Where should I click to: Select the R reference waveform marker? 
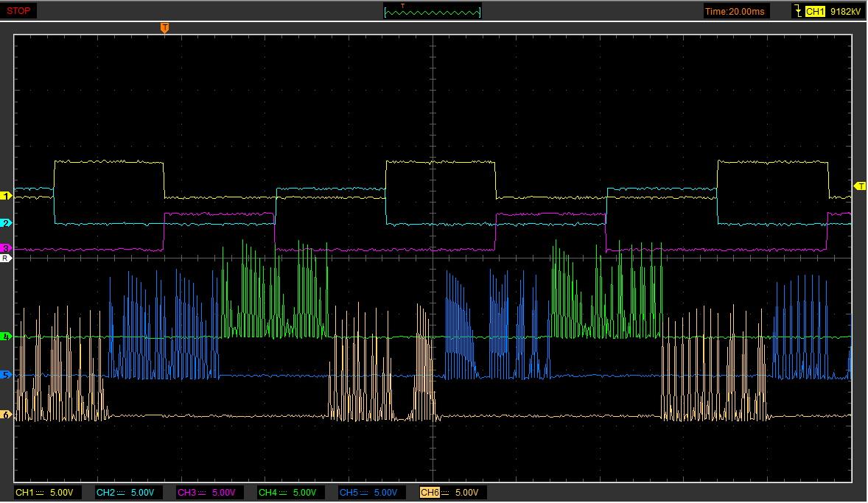(x=6, y=258)
